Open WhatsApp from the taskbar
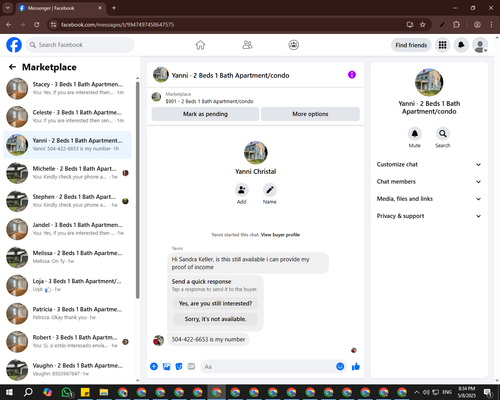The height and width of the screenshot is (400, 500). pyautogui.click(x=67, y=392)
